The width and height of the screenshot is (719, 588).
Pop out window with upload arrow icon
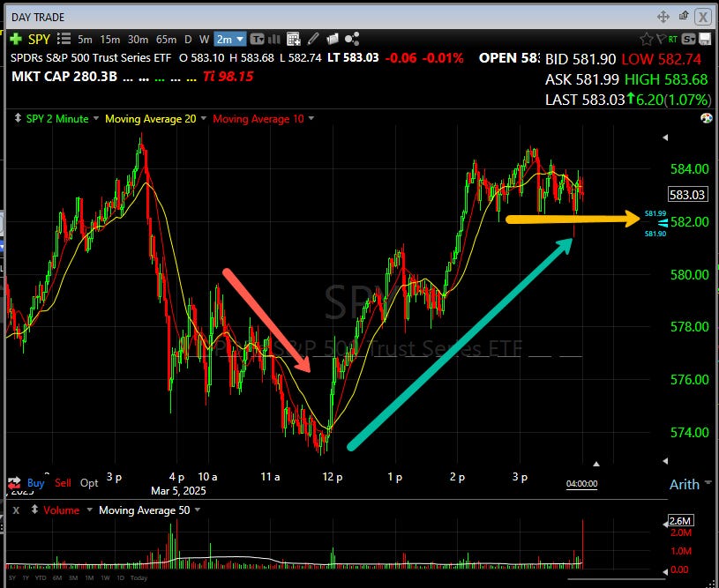coord(684,16)
